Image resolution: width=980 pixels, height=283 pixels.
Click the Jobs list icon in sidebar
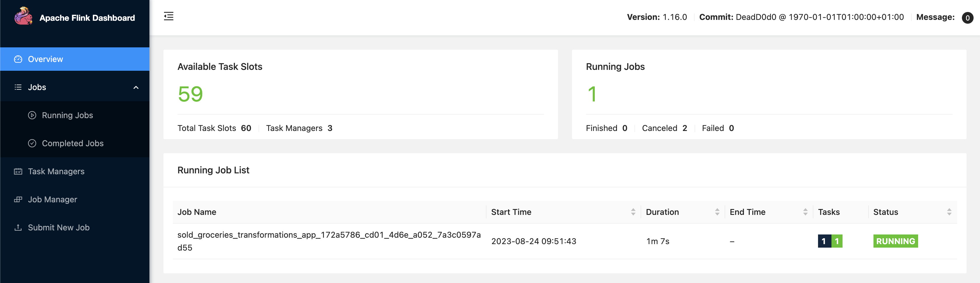pos(18,87)
